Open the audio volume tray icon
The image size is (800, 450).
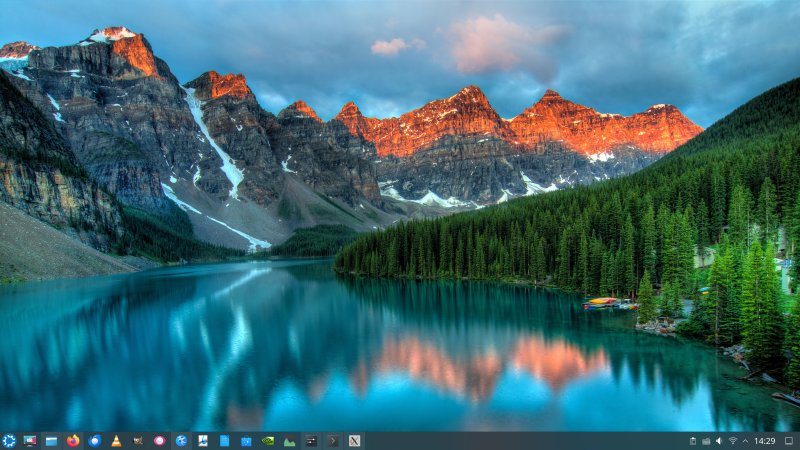point(719,441)
